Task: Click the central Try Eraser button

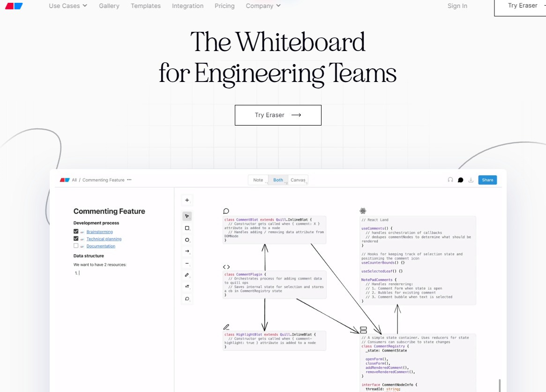Action: [278, 115]
